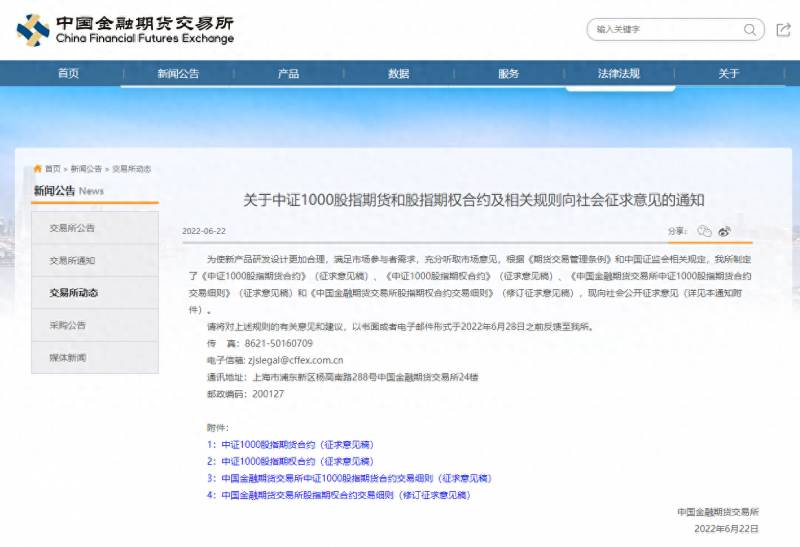Click the email address zjslegal@cffex.com.cn

(x=295, y=360)
